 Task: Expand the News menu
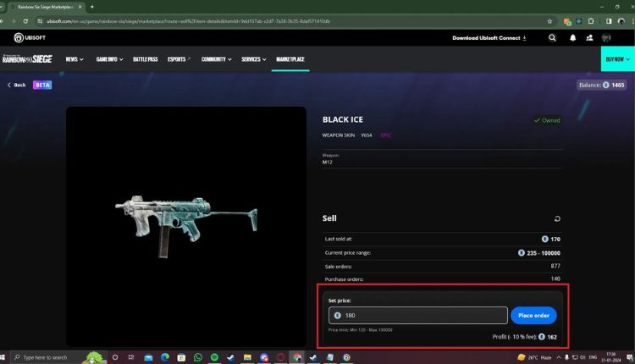tap(75, 59)
